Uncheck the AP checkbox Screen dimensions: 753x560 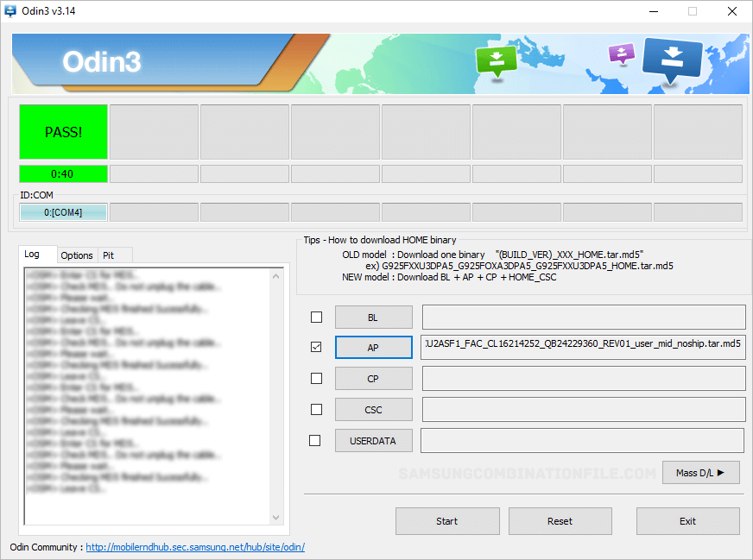(316, 347)
